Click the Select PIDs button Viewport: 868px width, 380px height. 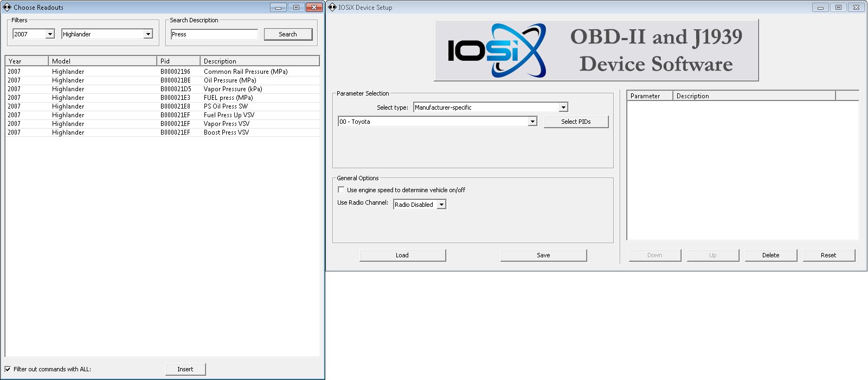click(x=576, y=122)
